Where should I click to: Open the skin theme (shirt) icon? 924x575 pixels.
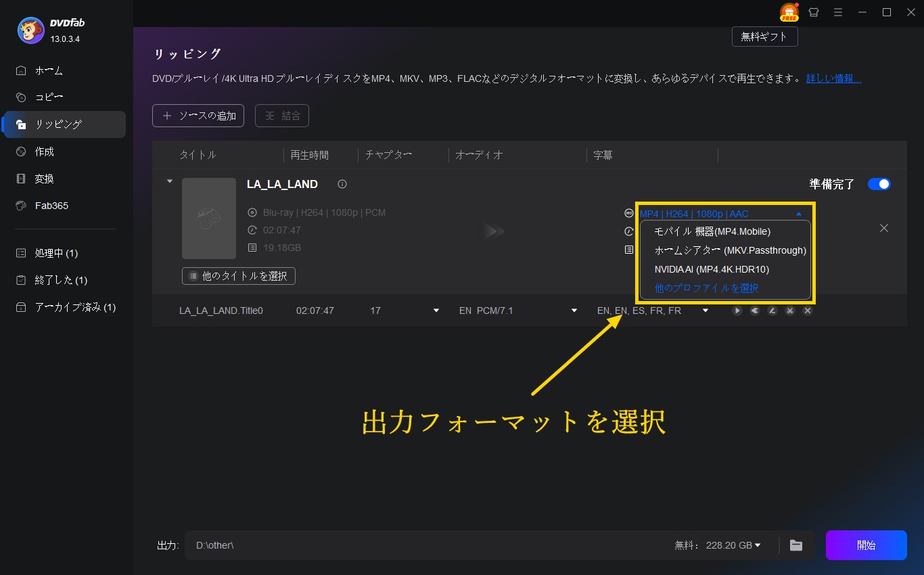[814, 12]
